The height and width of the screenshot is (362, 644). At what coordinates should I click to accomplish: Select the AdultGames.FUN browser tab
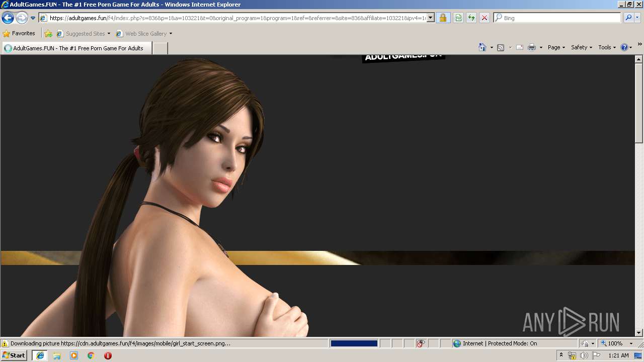(x=76, y=48)
